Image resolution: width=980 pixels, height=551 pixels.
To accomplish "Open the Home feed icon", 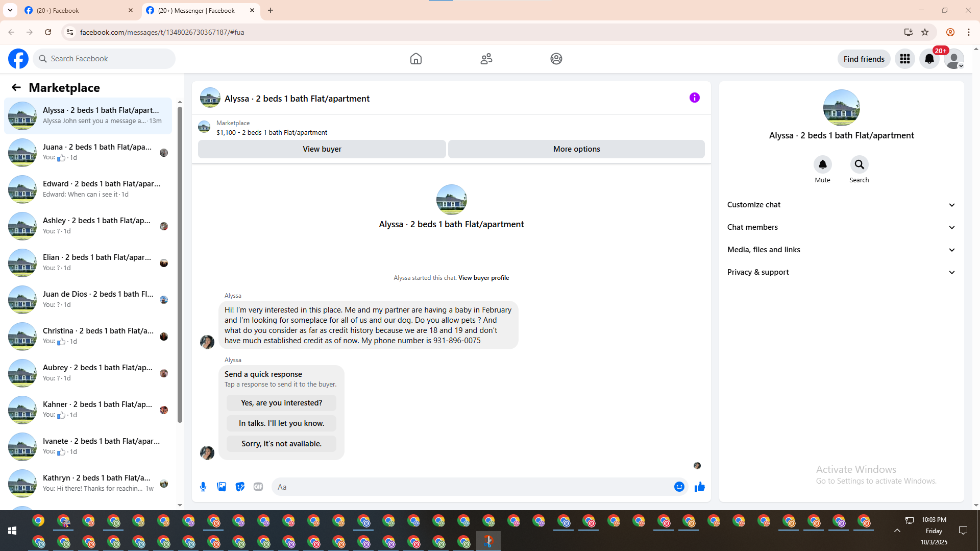I will coord(416,59).
